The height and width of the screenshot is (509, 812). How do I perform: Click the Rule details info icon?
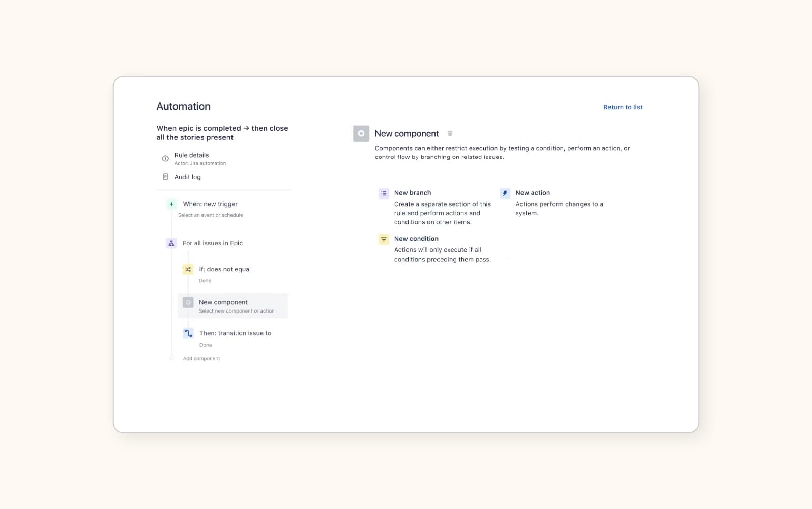click(x=165, y=159)
